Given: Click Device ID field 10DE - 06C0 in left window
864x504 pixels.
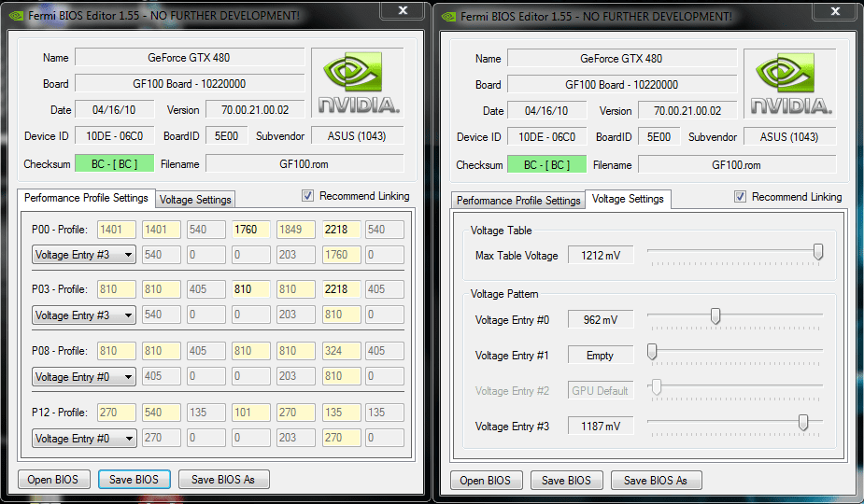Looking at the screenshot, I should coord(115,136).
